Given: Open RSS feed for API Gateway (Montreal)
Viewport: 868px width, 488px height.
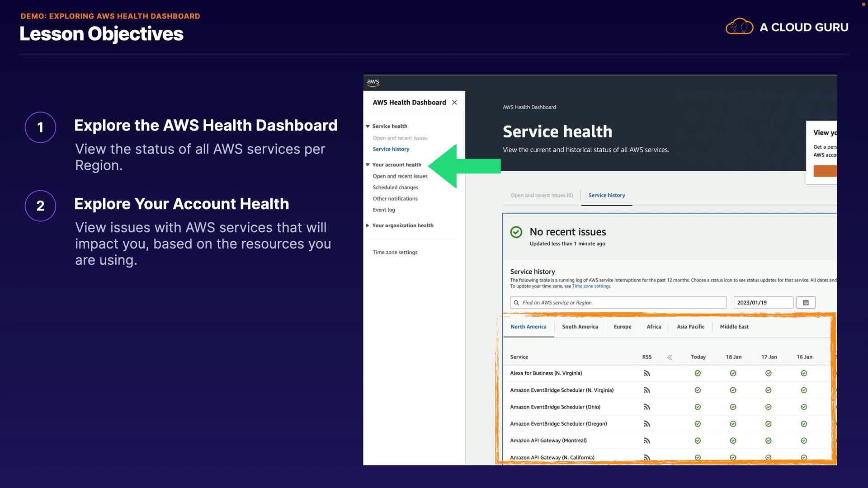Looking at the screenshot, I should [x=646, y=441].
